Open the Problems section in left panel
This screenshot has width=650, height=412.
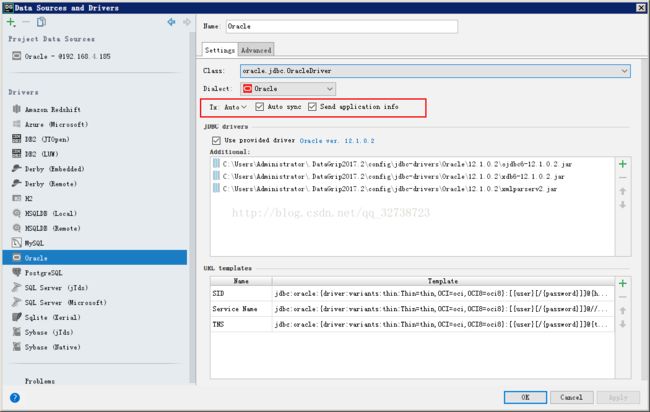pos(40,381)
